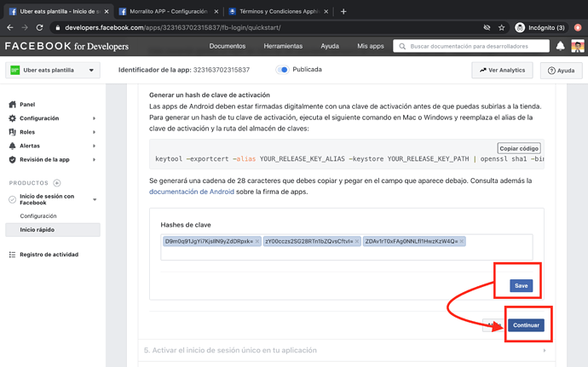Select Inicio rápido in the sidebar
The image size is (588, 367).
53,230
